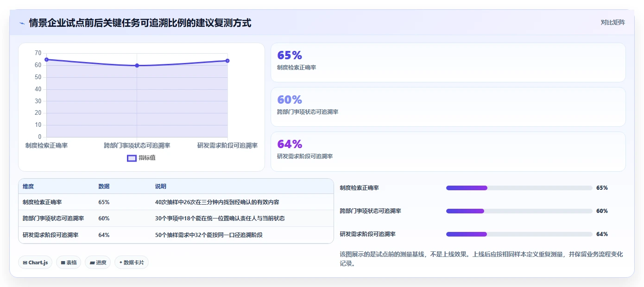The height and width of the screenshot is (287, 644).
Task: Click the dashboard title starting with 情景企业试点前后
Action: click(x=140, y=23)
